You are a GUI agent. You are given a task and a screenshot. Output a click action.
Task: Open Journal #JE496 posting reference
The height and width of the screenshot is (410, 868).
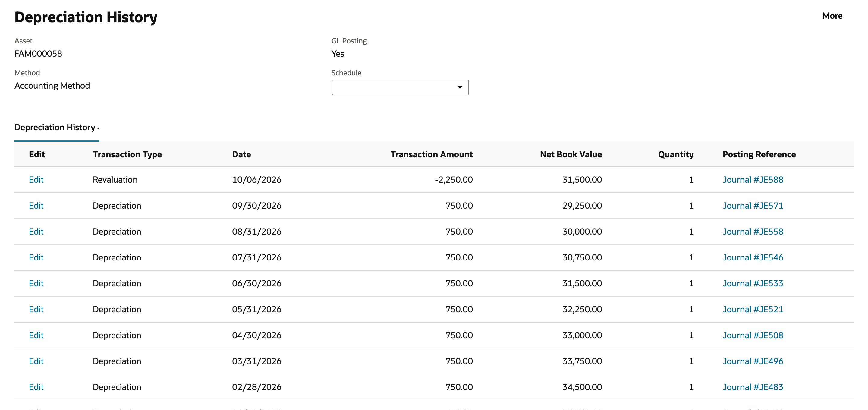click(753, 361)
